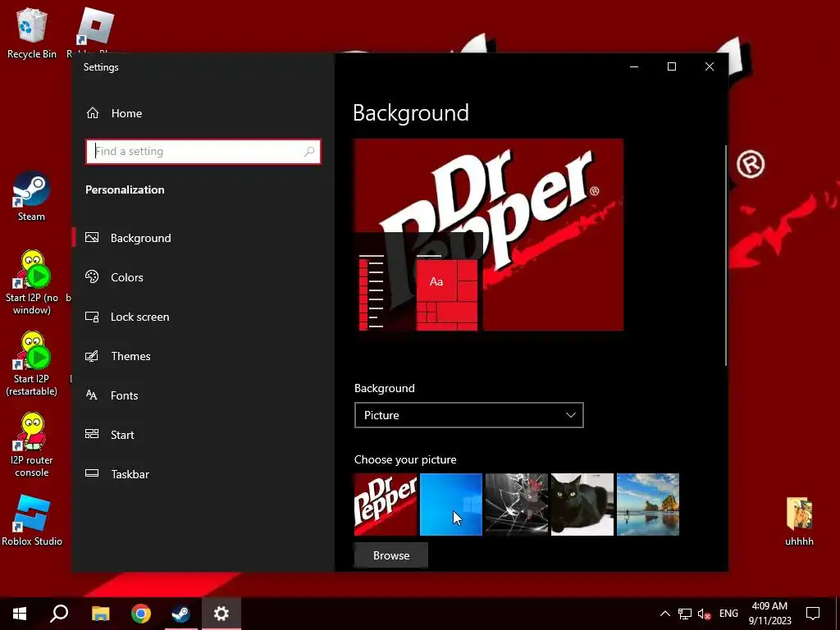Click the Home icon in Settings
The width and height of the screenshot is (840, 630).
click(93, 113)
